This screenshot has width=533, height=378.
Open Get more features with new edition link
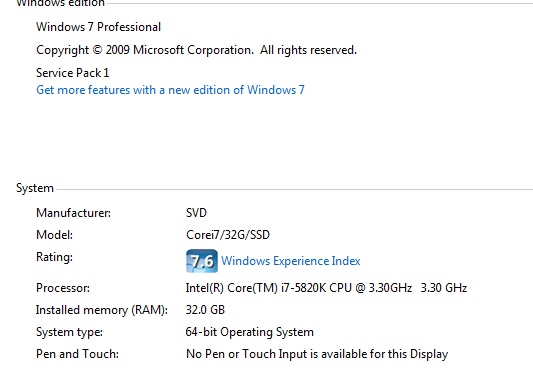click(170, 90)
